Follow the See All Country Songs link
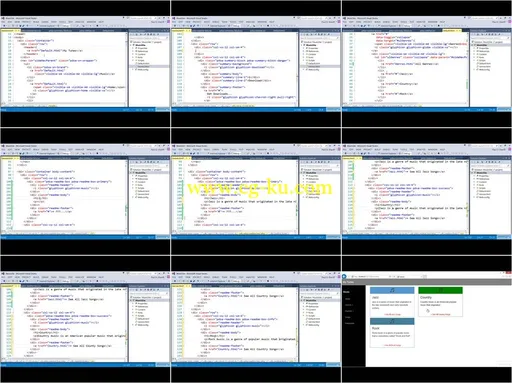Screen dimensions: 512x383 point(440,314)
